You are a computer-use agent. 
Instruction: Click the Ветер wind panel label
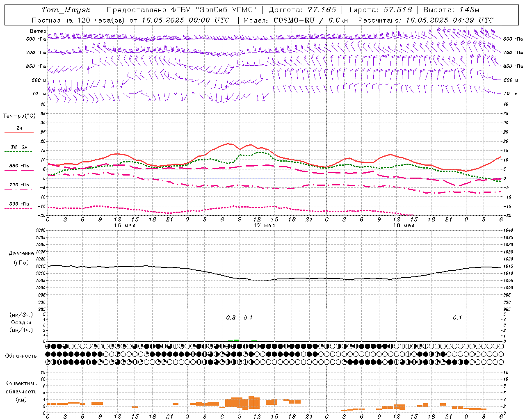(38, 31)
